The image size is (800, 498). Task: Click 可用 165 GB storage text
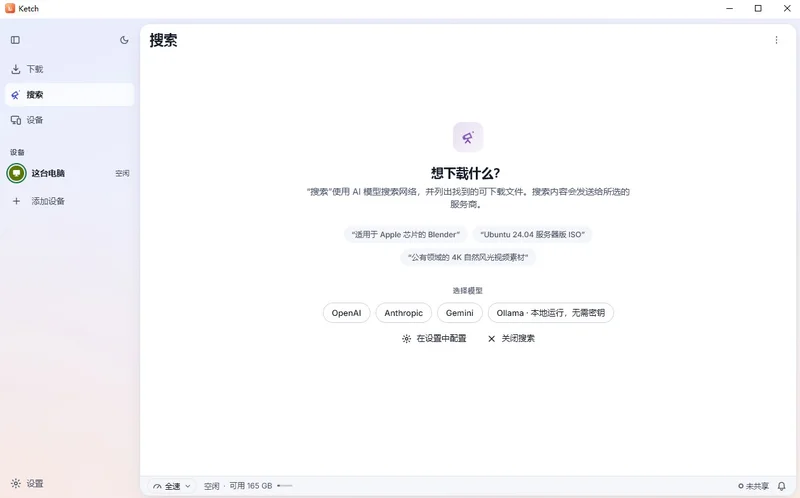coord(251,486)
